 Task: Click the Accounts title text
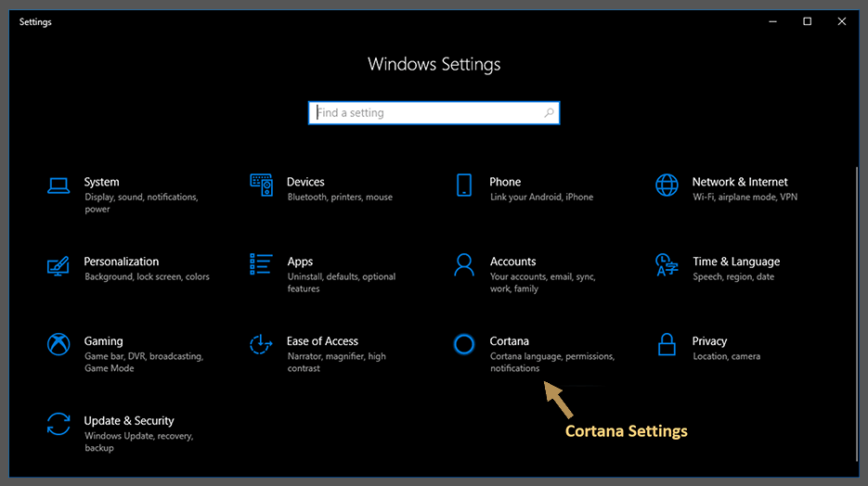(512, 262)
